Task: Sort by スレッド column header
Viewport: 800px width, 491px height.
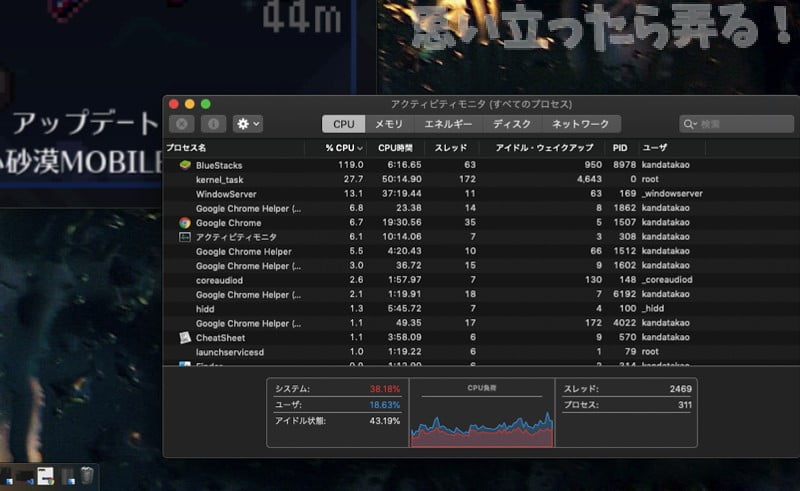Action: [x=451, y=148]
